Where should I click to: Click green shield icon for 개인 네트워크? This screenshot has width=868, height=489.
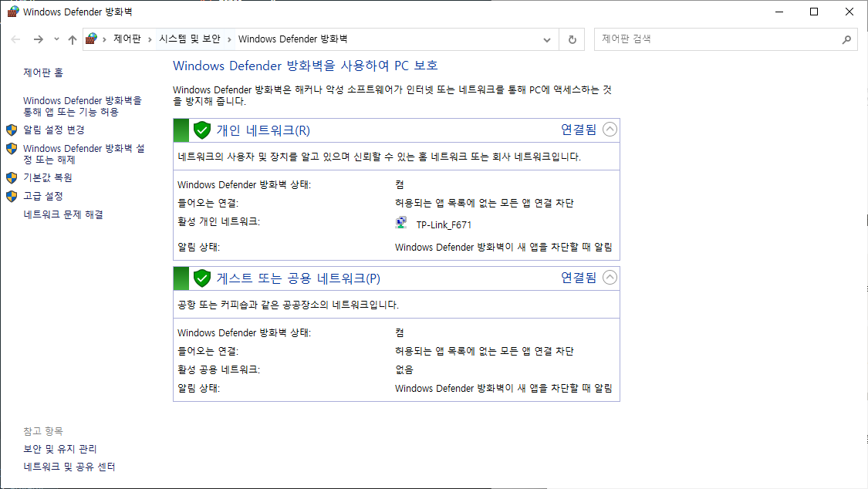pos(202,130)
